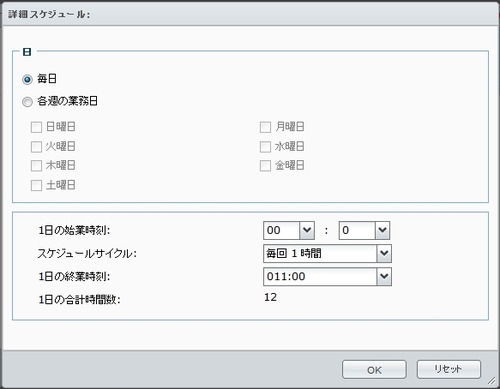Check the 月曜日 checkbox
Image resolution: width=500 pixels, height=389 pixels.
click(x=265, y=127)
